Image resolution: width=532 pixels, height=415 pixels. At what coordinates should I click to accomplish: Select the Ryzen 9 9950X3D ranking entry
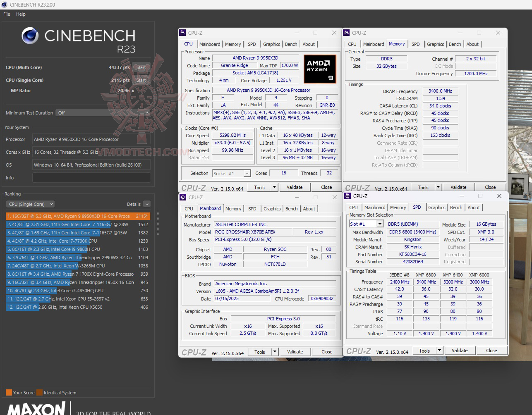(x=74, y=216)
